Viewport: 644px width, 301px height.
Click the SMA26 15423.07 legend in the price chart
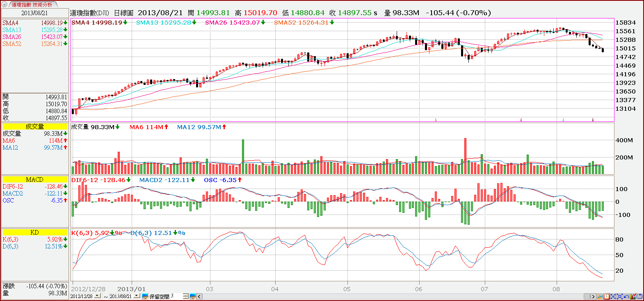pyautogui.click(x=235, y=23)
